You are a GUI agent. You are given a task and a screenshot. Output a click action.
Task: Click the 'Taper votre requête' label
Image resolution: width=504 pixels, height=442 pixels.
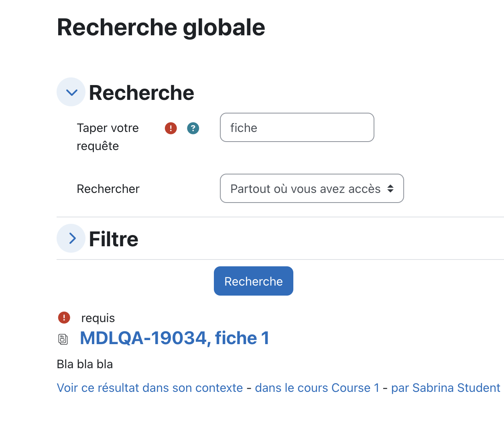108,137
